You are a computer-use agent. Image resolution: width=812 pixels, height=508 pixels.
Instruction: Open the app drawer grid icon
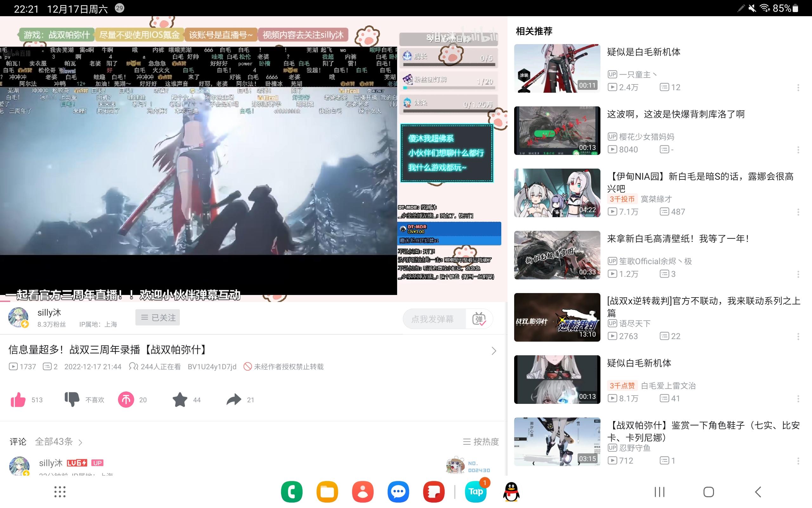point(60,492)
